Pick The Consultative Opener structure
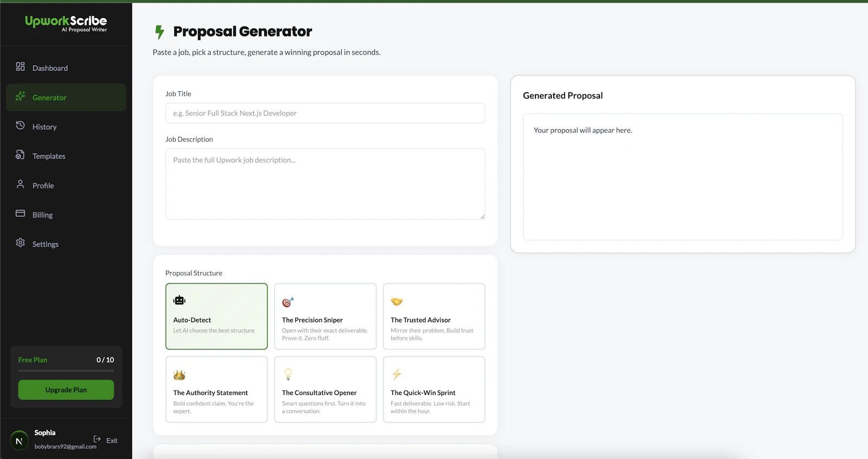This screenshot has width=868, height=459. 325,389
